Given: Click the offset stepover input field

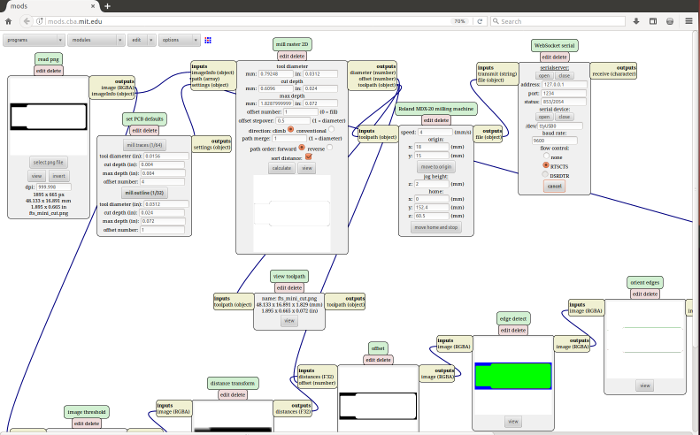Looking at the screenshot, I should coord(293,121).
